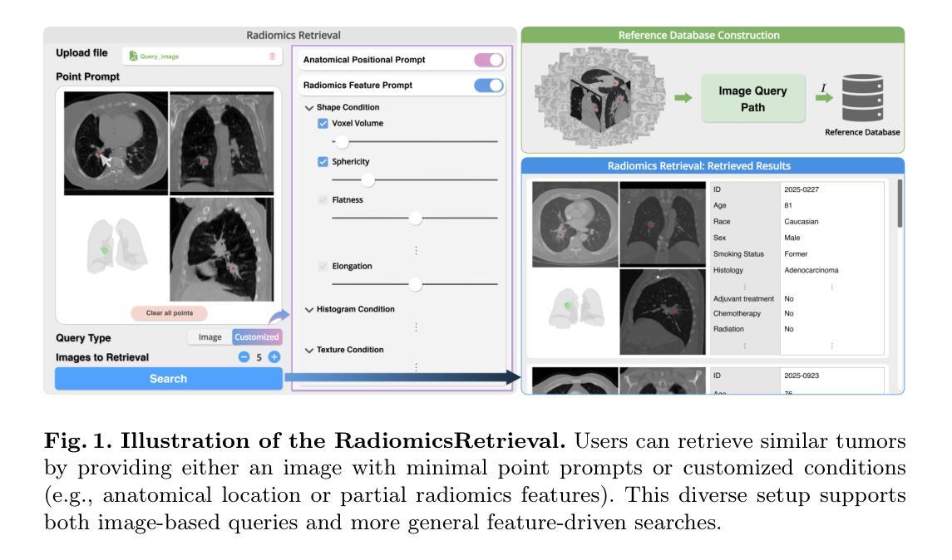
Task: Toggle the Radiomics Feature Prompt switch
Action: pyautogui.click(x=489, y=85)
